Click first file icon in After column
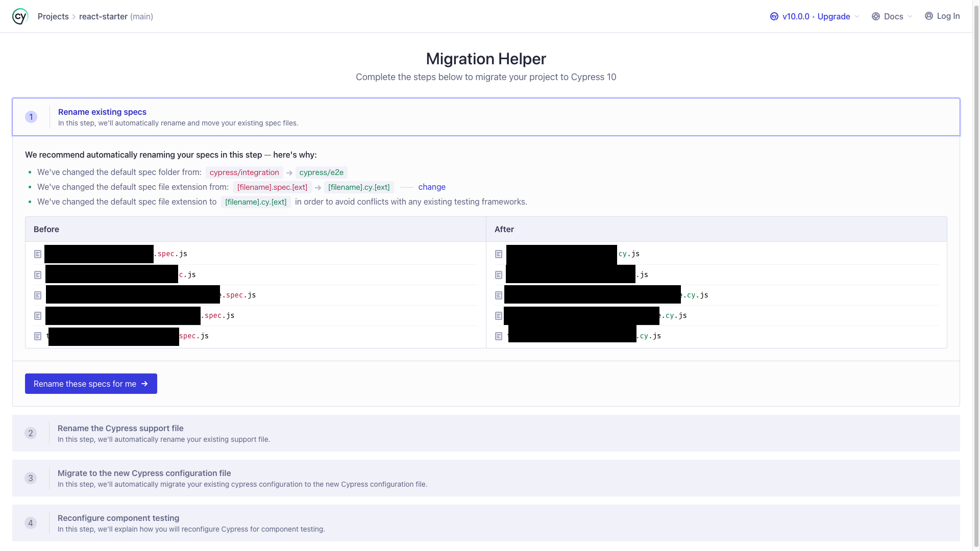Screen dimensions: 980x551 [499, 254]
